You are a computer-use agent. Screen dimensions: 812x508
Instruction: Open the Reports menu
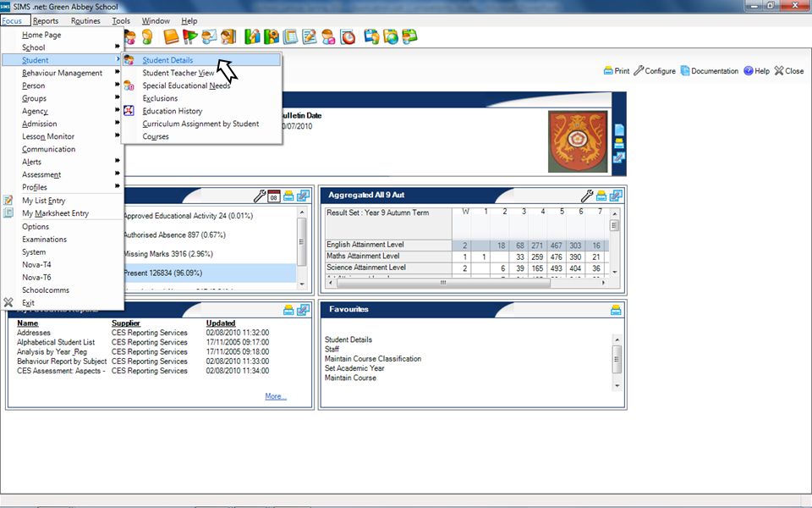coord(46,20)
